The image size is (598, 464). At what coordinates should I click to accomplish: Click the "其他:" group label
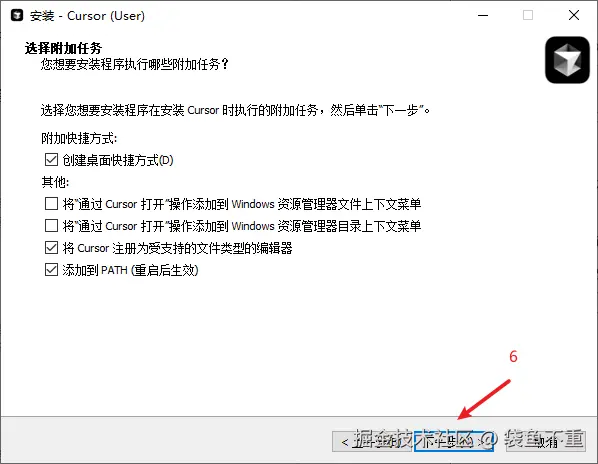pyautogui.click(x=55, y=182)
